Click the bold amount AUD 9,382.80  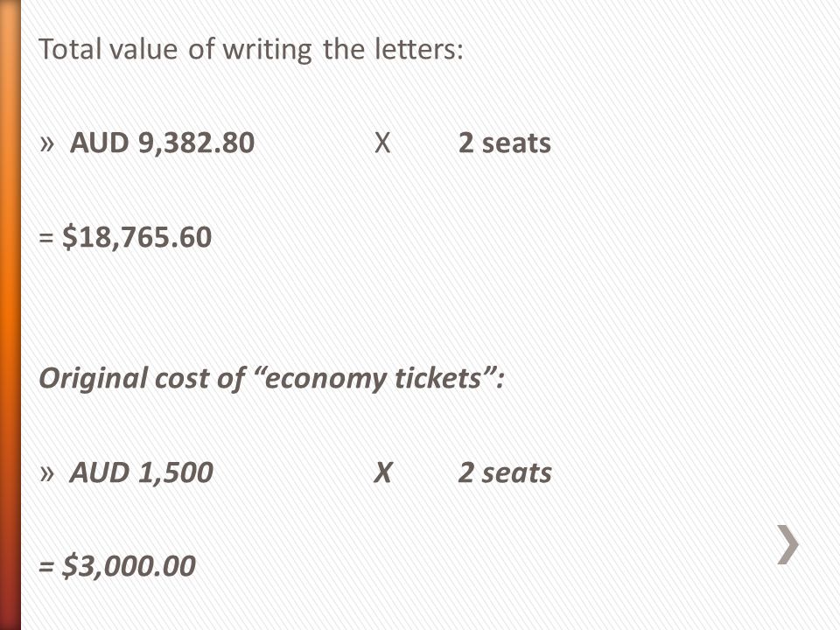[163, 143]
